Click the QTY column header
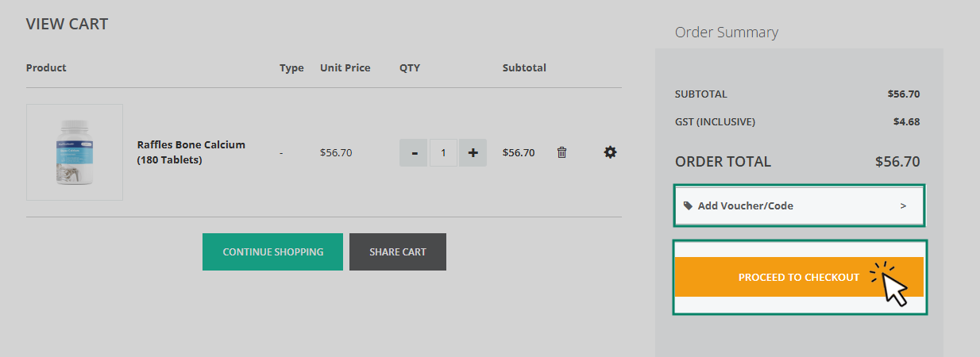980x357 pixels. [x=410, y=67]
